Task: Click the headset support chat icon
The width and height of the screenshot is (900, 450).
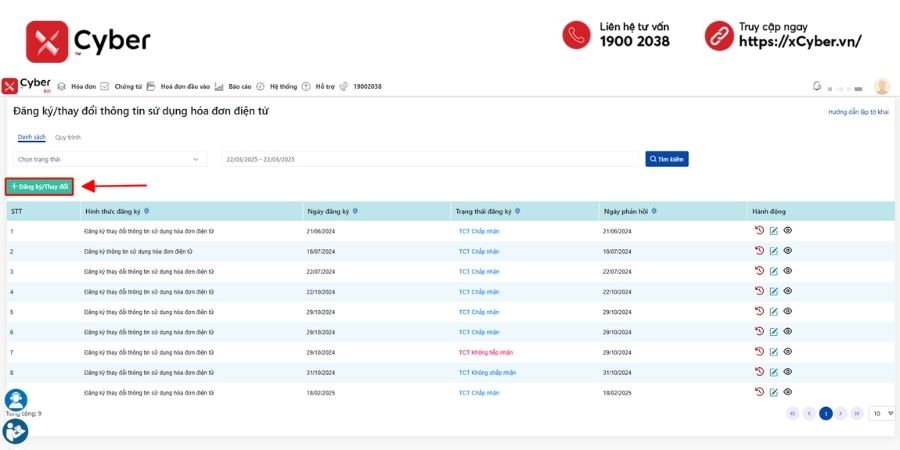Action: pyautogui.click(x=16, y=400)
